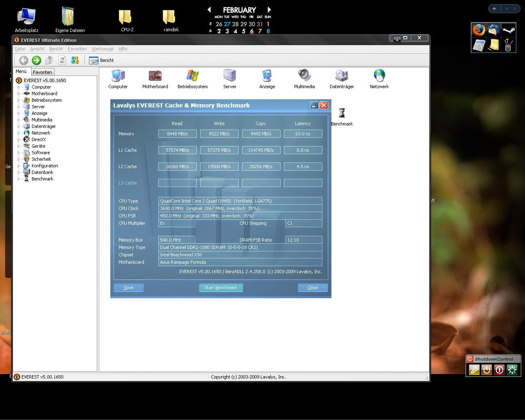Click the L1 Cache Copy value 114745 MB/s
The height and width of the screenshot is (420, 525).
click(x=261, y=150)
